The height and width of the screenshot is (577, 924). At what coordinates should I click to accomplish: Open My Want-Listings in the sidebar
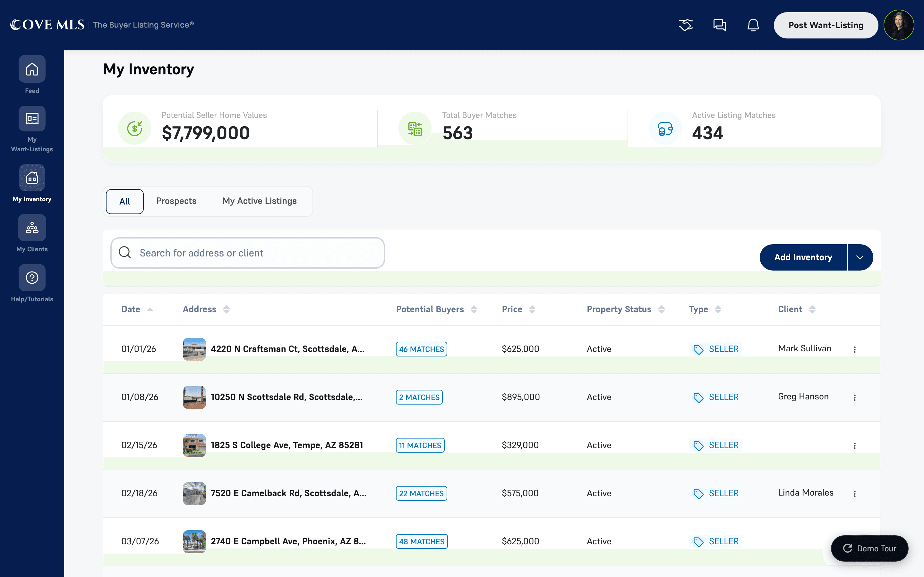(x=32, y=119)
